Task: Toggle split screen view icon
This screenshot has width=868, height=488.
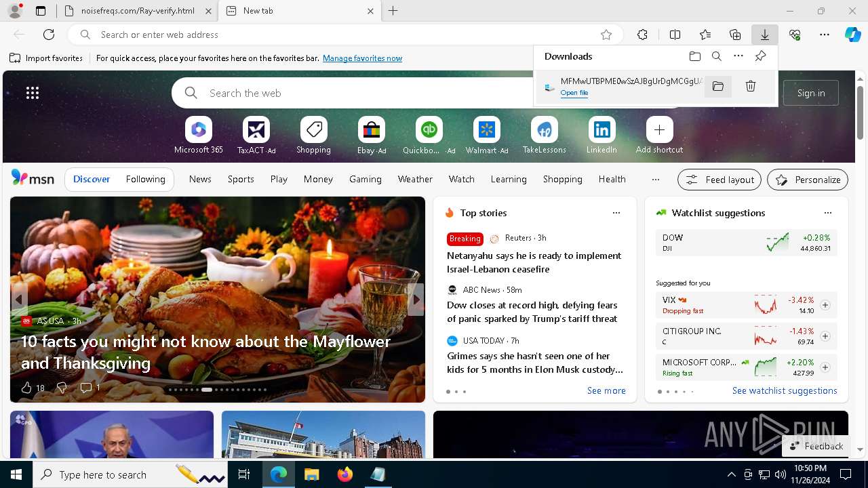Action: tap(675, 35)
